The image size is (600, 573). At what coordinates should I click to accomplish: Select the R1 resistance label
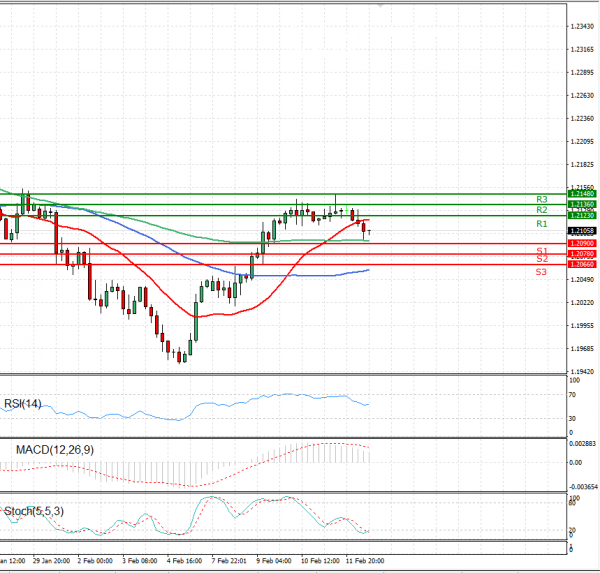pos(542,224)
